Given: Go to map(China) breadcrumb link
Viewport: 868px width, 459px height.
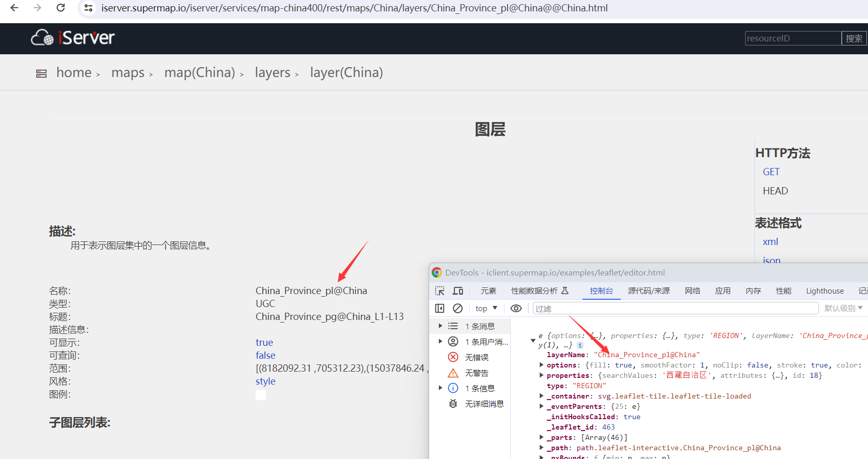Looking at the screenshot, I should click(x=200, y=72).
